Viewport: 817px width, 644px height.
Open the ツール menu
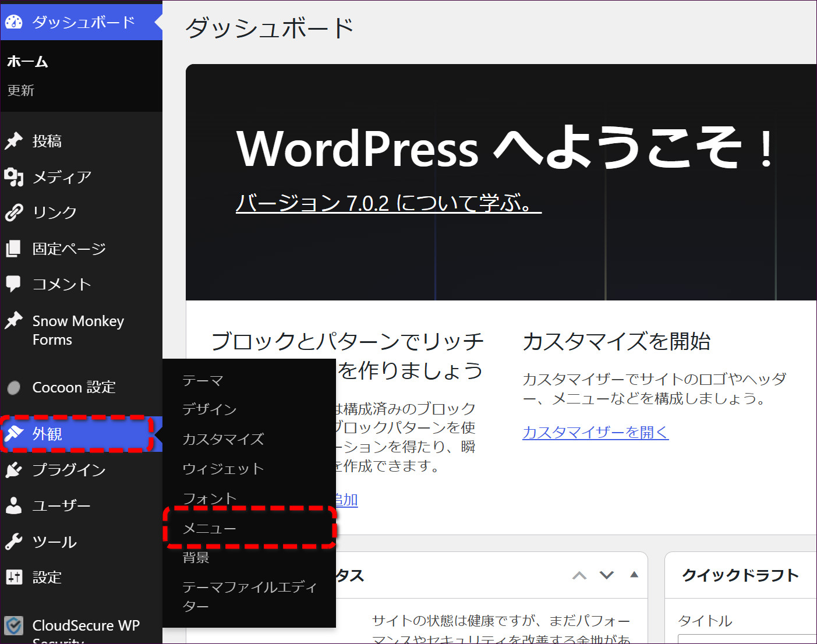tap(81, 542)
